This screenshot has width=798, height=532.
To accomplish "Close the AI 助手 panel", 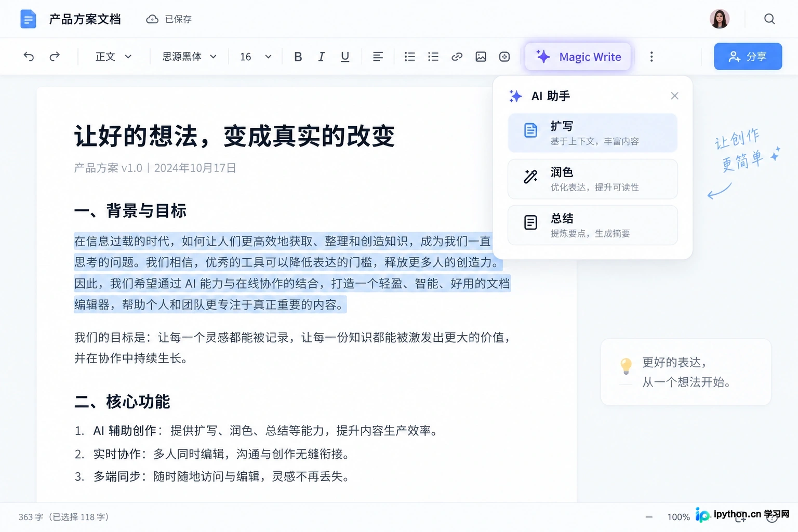I will tap(674, 96).
